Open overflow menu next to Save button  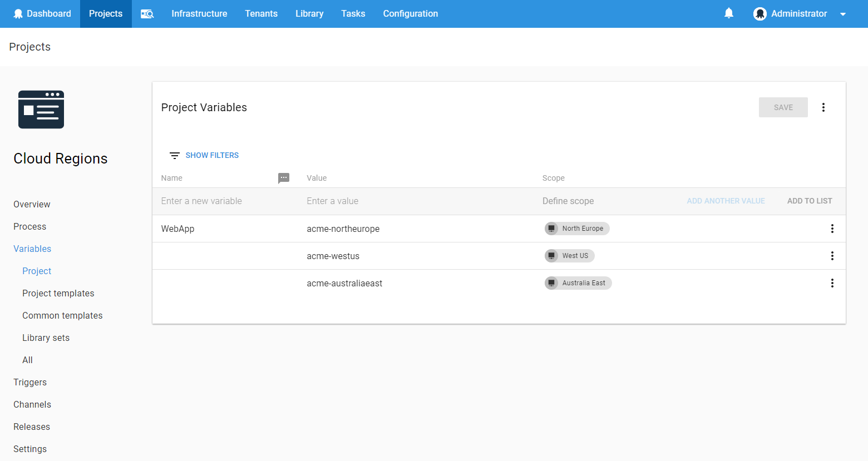pos(823,107)
